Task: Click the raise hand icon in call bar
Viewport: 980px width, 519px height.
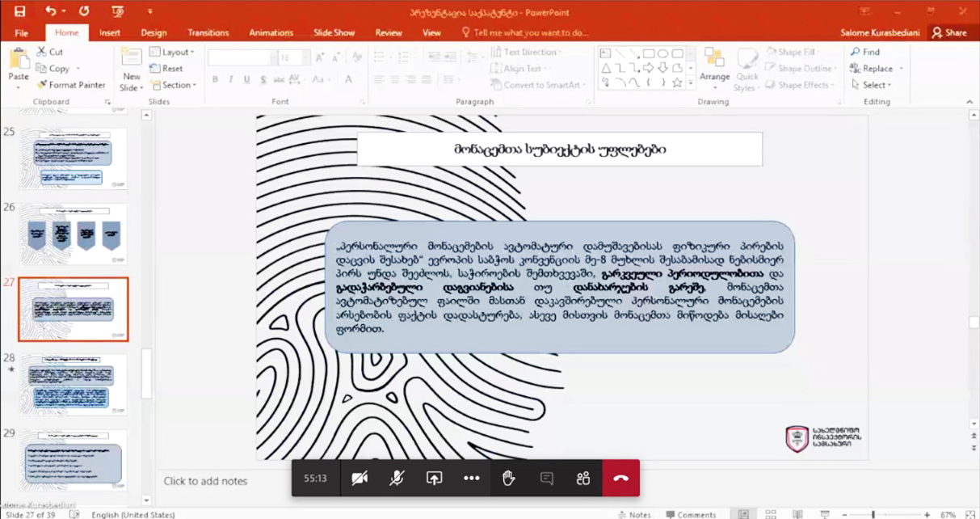Action: 508,479
